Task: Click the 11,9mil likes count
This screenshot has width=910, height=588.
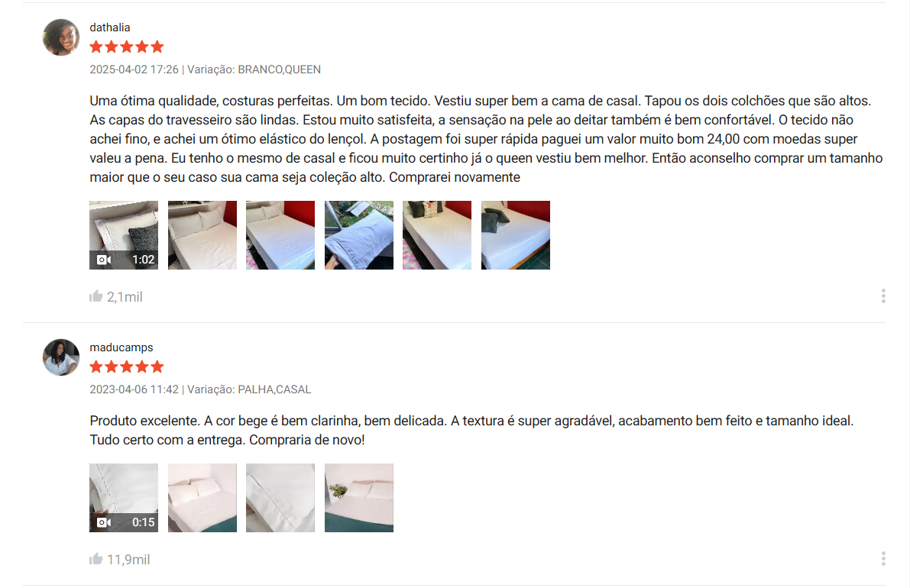Action: 128,559
